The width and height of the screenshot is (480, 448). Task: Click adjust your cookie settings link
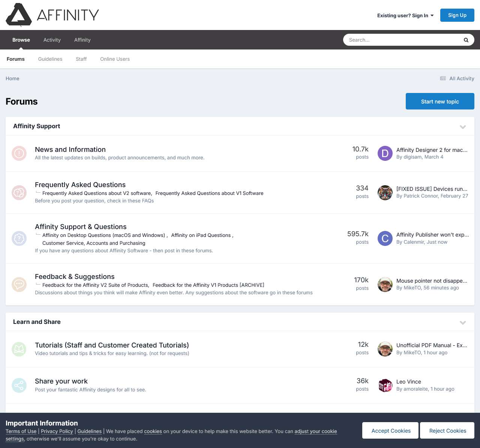click(x=316, y=431)
